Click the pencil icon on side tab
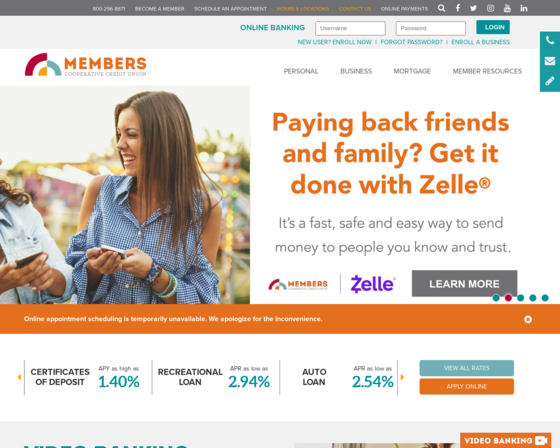 click(x=550, y=81)
